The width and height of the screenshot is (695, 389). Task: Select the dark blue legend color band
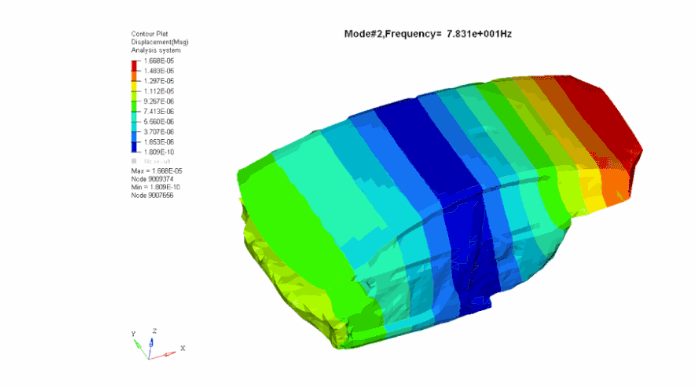click(134, 147)
